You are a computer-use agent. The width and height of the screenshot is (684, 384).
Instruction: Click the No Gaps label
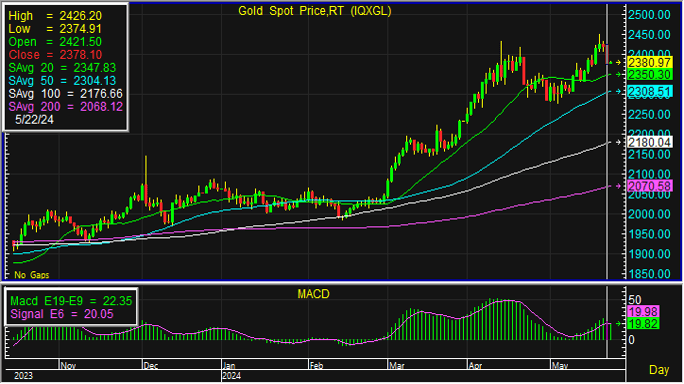31,275
